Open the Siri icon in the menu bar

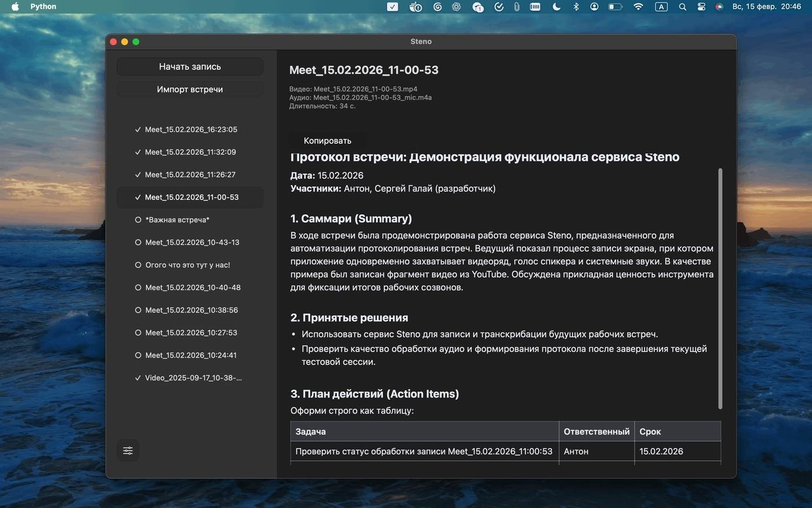point(719,7)
